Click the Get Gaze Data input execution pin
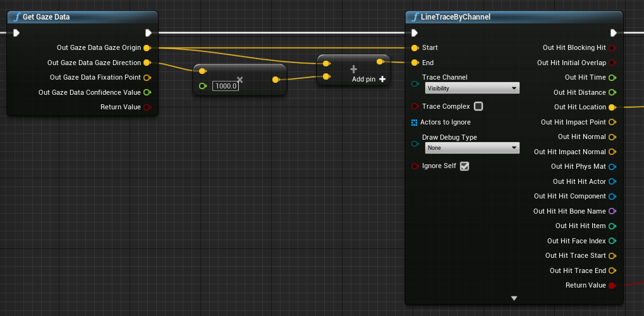This screenshot has height=316, width=644. (16, 33)
